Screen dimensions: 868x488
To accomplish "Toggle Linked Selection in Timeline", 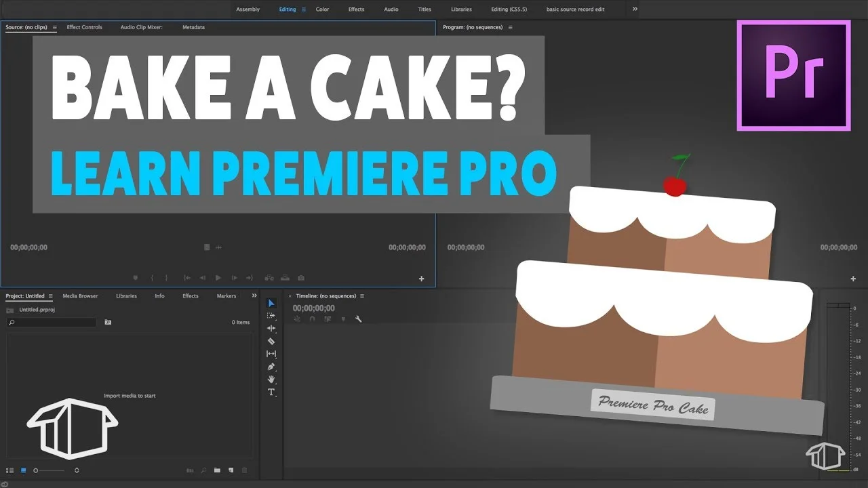I will (327, 319).
